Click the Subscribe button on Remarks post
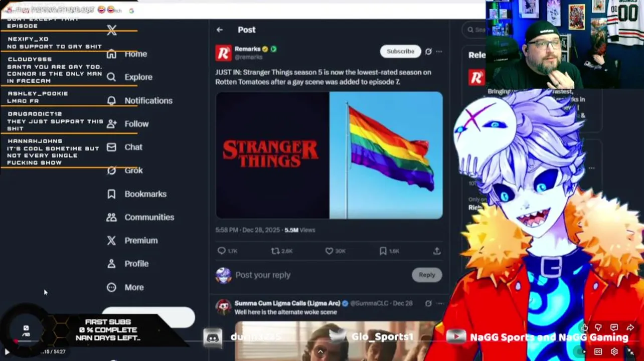The image size is (644, 361). point(400,51)
